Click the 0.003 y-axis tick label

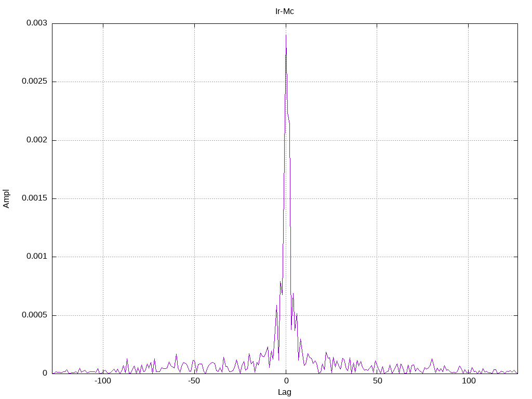(37, 23)
